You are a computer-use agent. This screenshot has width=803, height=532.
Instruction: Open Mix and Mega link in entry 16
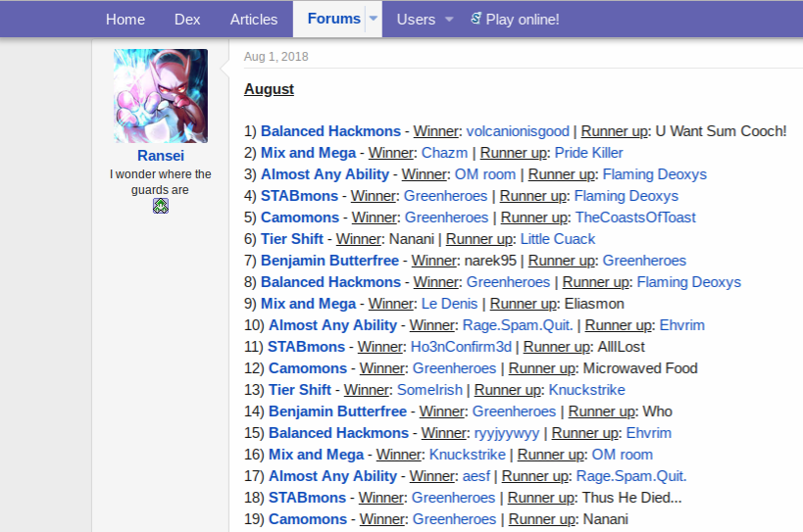(316, 455)
